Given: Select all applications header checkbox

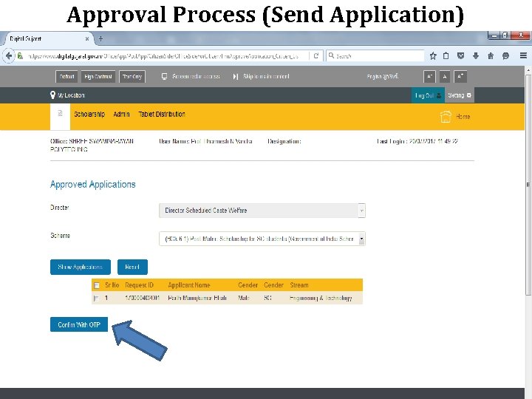Looking at the screenshot, I should 97,286.
